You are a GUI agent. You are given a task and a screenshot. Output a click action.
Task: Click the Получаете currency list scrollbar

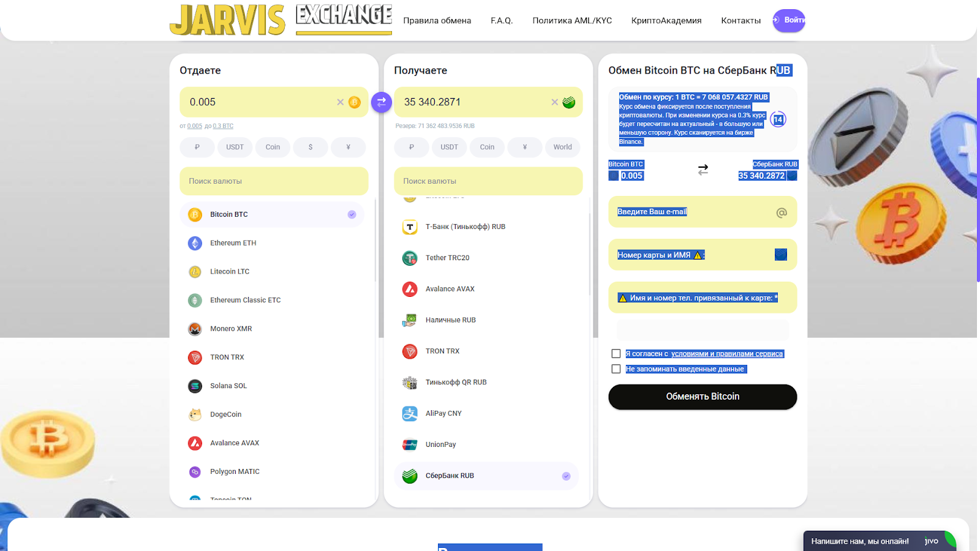(589, 254)
